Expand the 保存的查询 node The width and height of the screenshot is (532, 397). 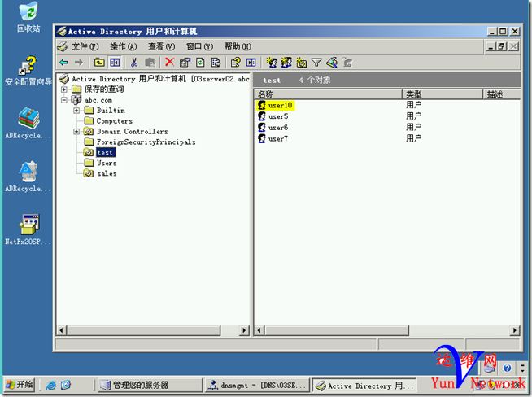63,89
